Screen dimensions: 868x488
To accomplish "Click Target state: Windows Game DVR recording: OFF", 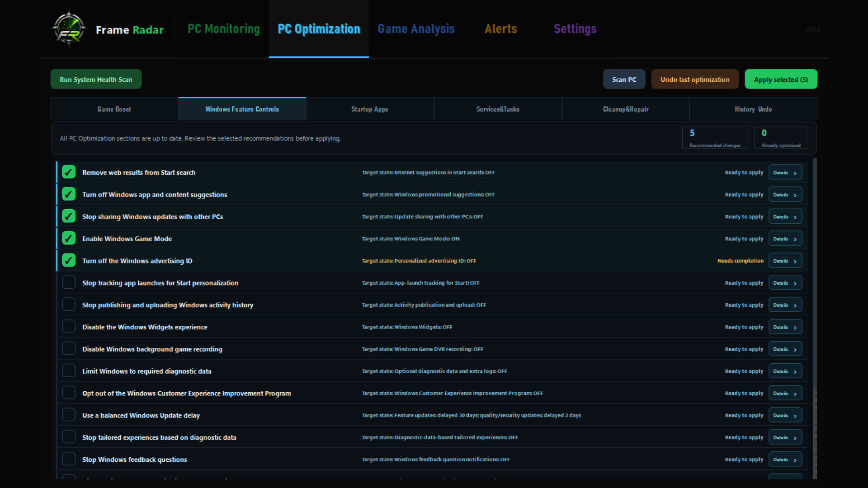I will tap(422, 349).
